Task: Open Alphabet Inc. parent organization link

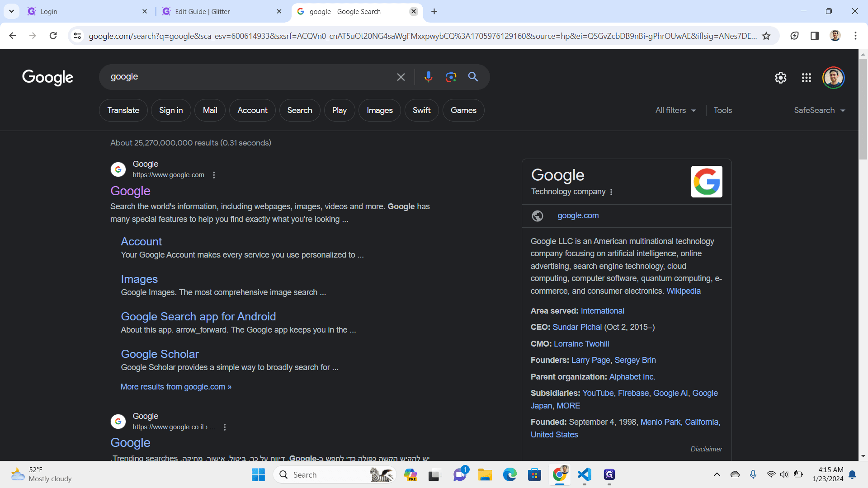Action: pos(632,377)
